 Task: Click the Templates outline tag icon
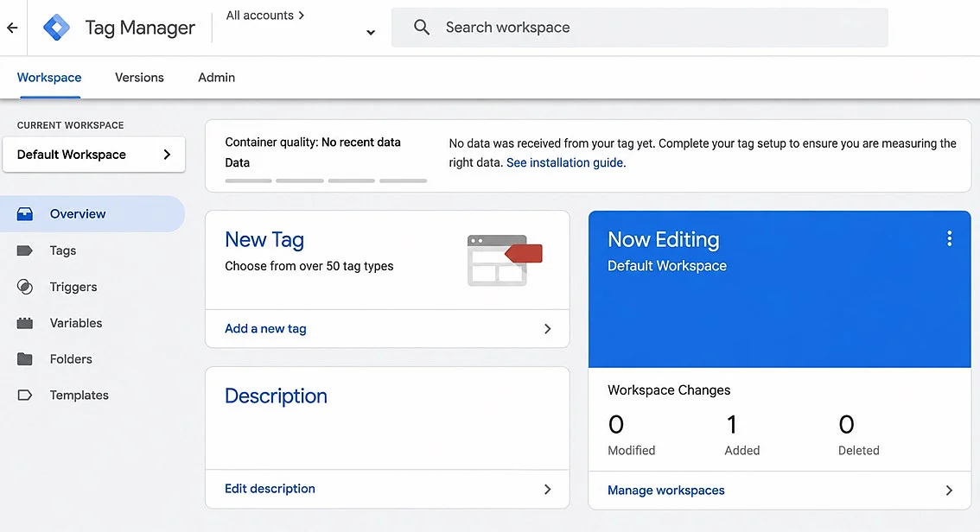click(x=25, y=396)
